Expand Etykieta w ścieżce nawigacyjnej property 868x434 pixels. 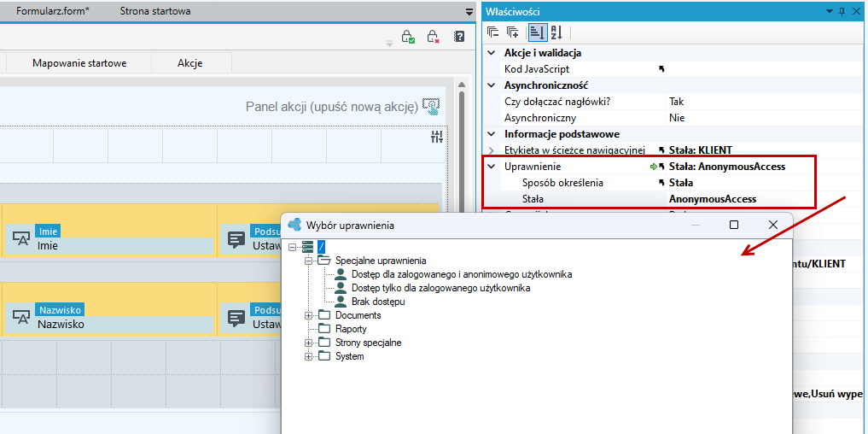point(491,150)
